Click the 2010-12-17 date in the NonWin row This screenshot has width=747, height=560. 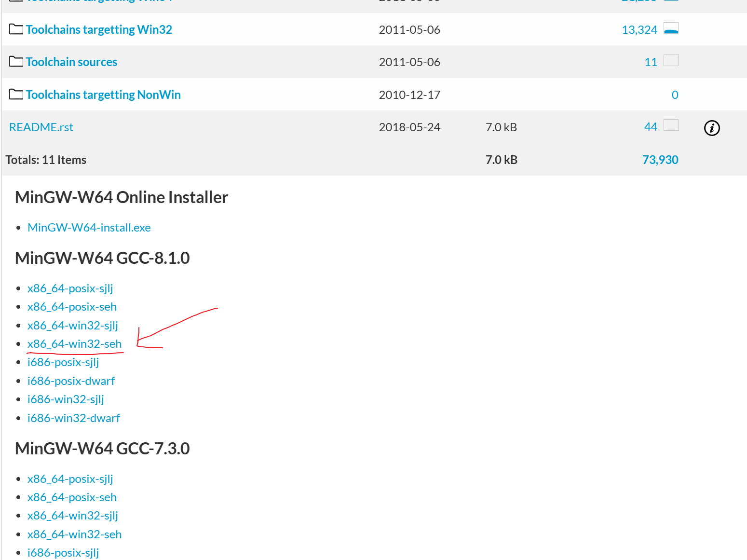(409, 95)
